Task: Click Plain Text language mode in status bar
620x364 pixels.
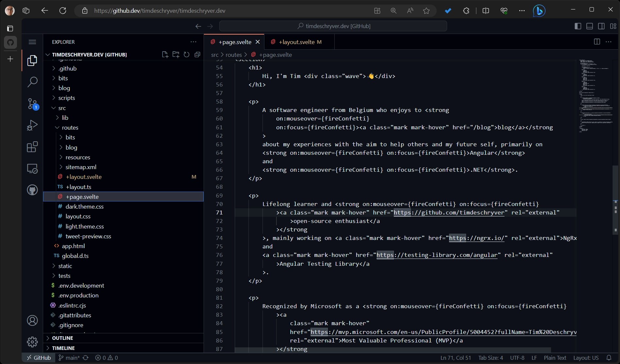Action: 555,358
